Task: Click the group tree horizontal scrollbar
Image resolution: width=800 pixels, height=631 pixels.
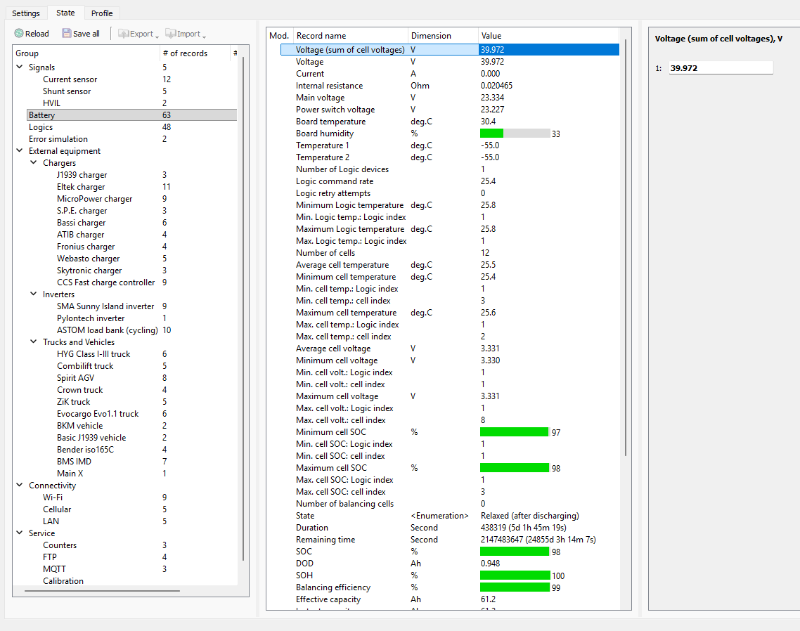Action: [102, 591]
